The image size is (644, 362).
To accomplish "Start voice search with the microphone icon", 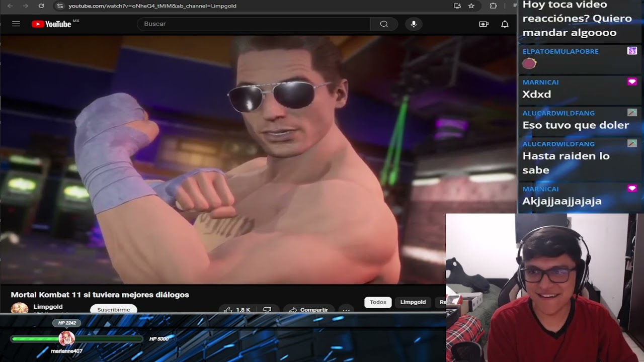I will click(x=414, y=24).
